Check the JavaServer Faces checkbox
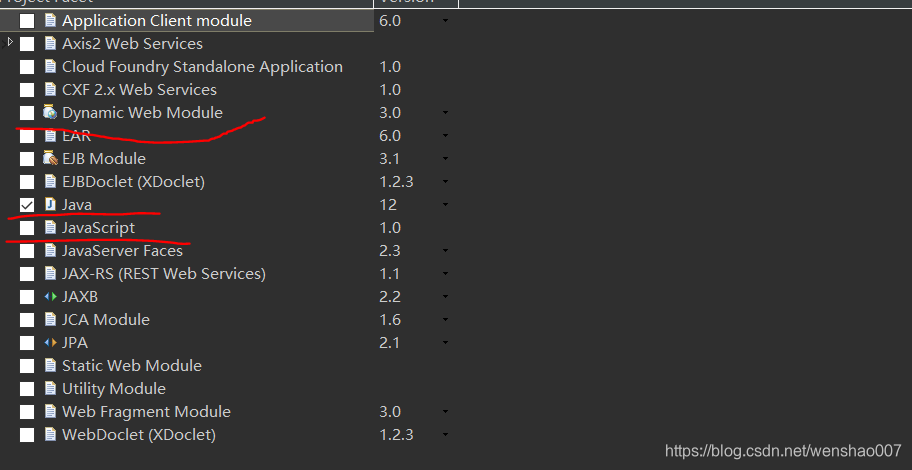Screen dimensions: 912x470 click(x=27, y=251)
